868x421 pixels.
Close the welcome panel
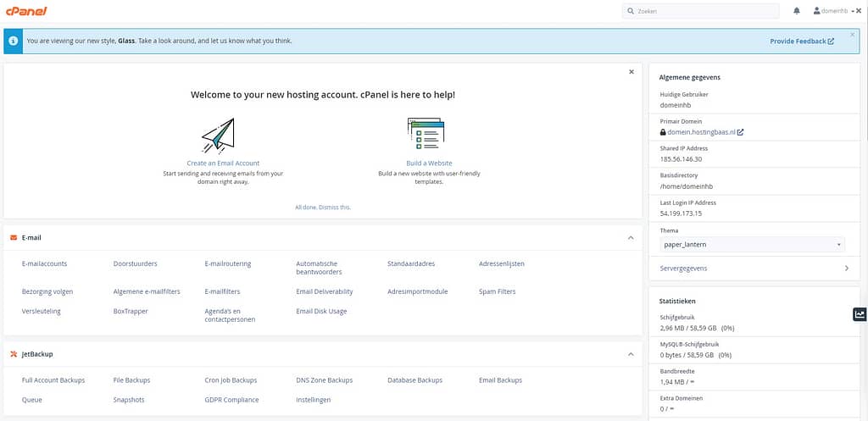(x=631, y=72)
